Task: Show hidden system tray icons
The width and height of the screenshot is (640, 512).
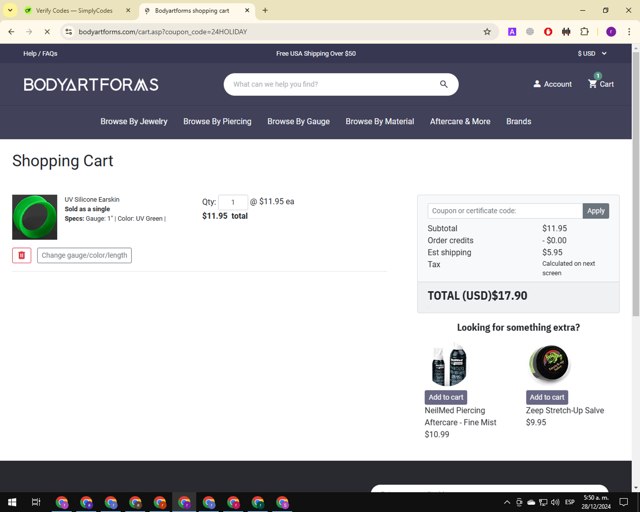Action: pyautogui.click(x=507, y=502)
